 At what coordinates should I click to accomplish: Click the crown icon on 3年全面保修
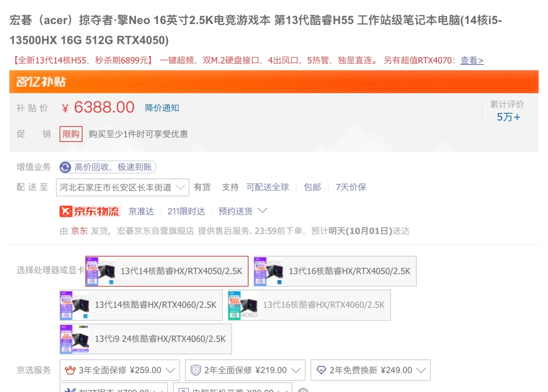[70, 370]
